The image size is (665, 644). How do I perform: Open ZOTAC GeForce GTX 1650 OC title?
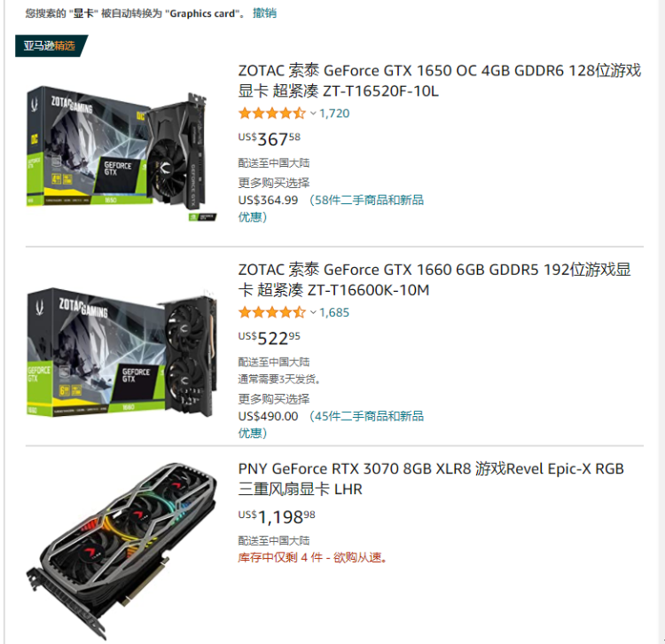440,81
